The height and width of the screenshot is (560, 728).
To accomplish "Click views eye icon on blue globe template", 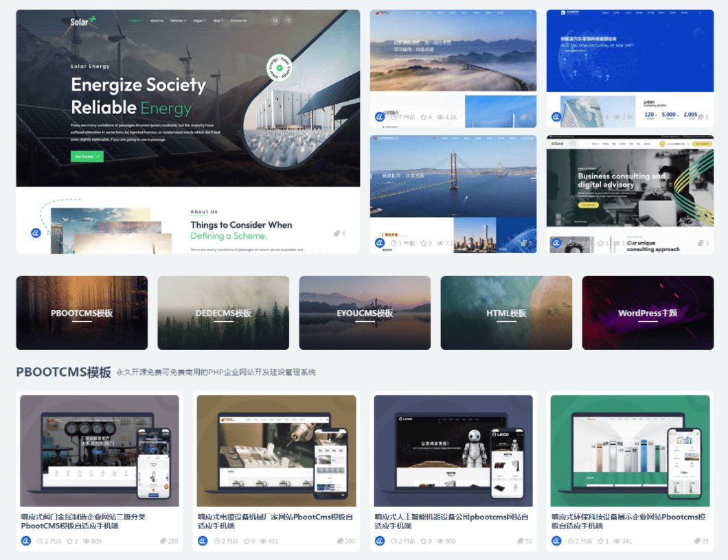I will pos(617,117).
